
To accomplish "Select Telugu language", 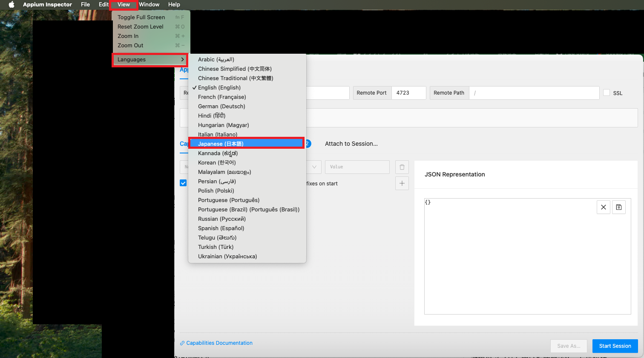I will [x=247, y=238].
